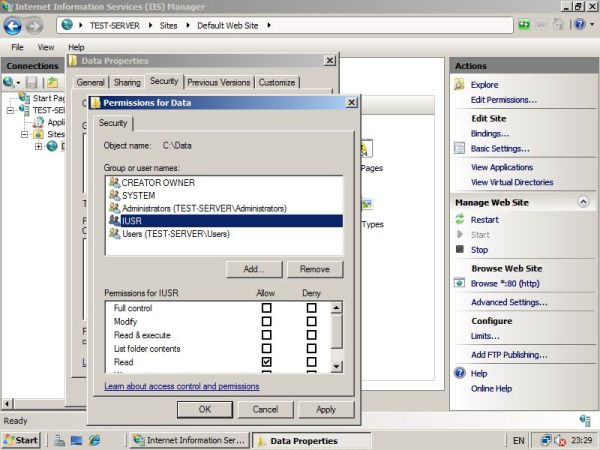Open the blue Help icon in top toolbar
This screenshot has height=450, width=600.
click(580, 25)
